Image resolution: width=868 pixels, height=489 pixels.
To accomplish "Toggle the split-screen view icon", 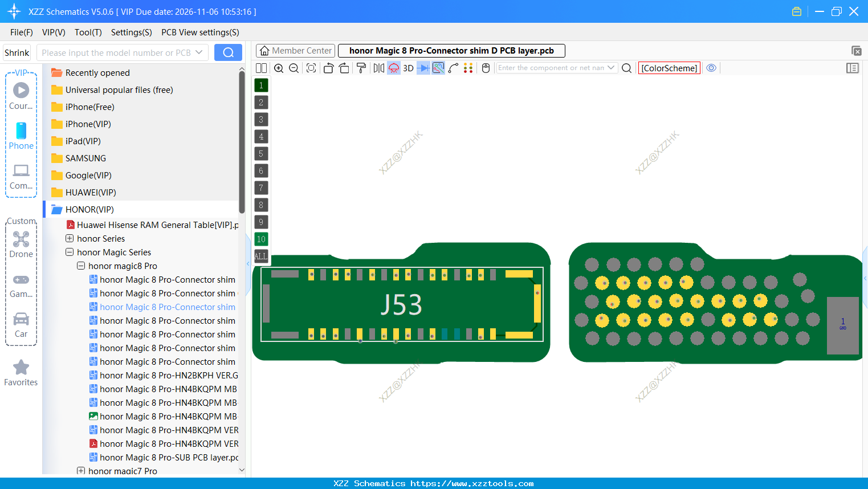I will point(260,68).
